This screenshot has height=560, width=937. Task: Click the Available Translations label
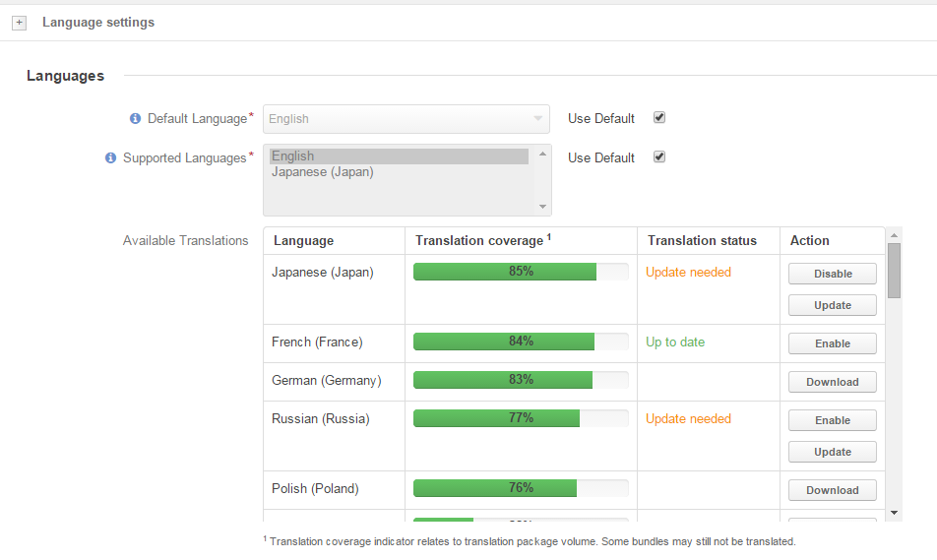pos(185,241)
